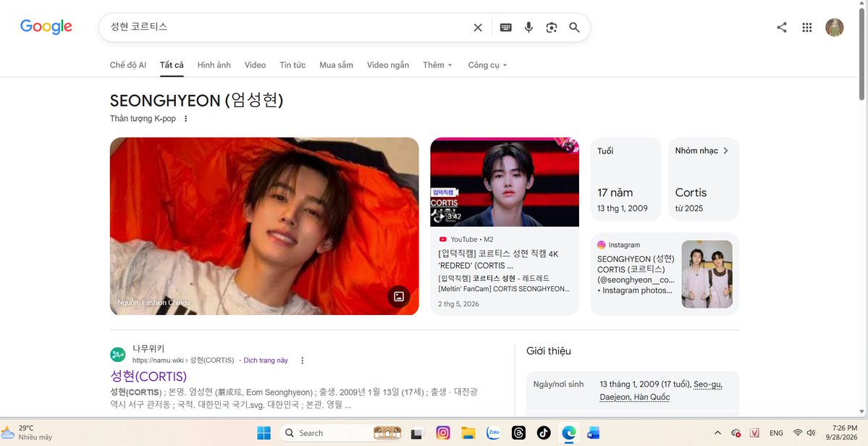
Task: Go to the Google homepage logo
Action: 46,27
